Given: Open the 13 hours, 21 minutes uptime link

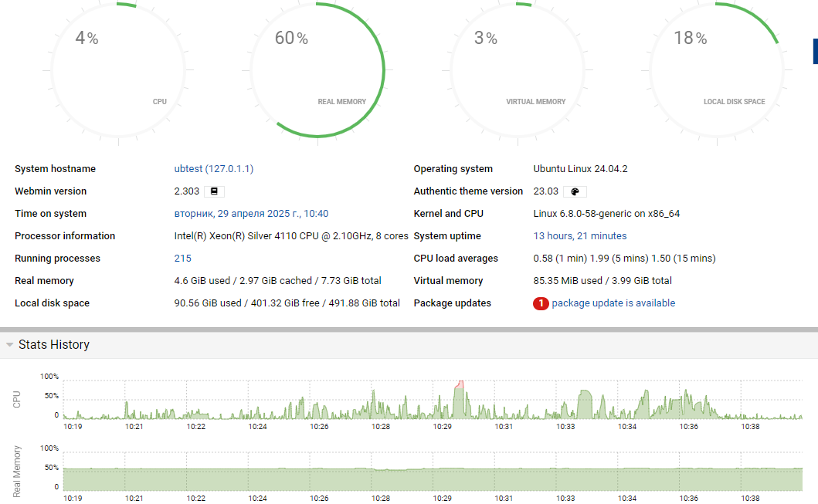Looking at the screenshot, I should [579, 236].
